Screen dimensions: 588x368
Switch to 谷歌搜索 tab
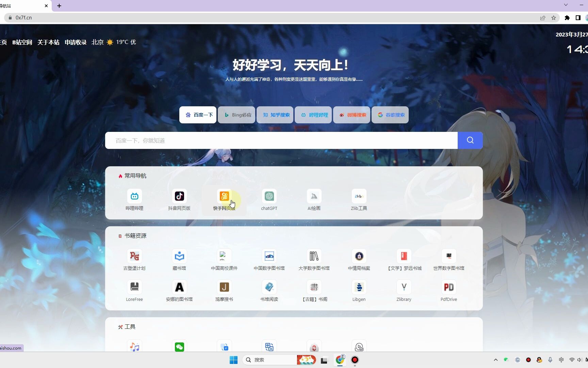[390, 115]
